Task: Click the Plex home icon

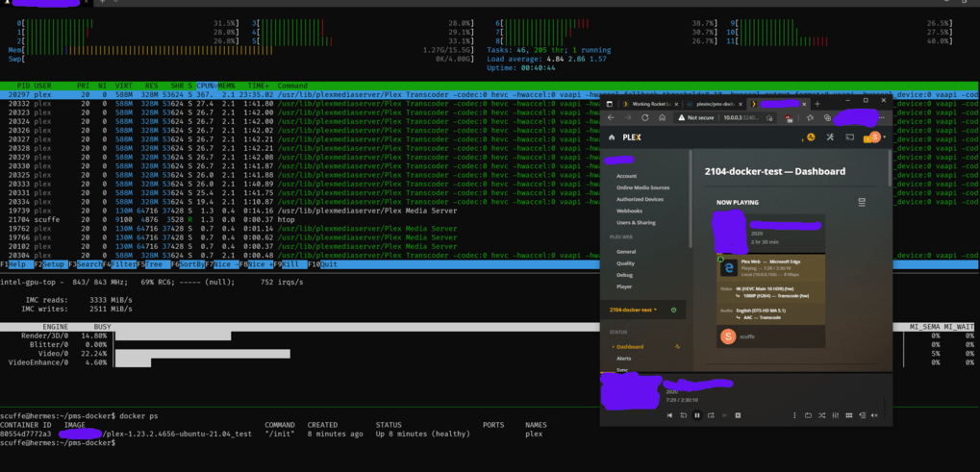Action: coord(613,137)
